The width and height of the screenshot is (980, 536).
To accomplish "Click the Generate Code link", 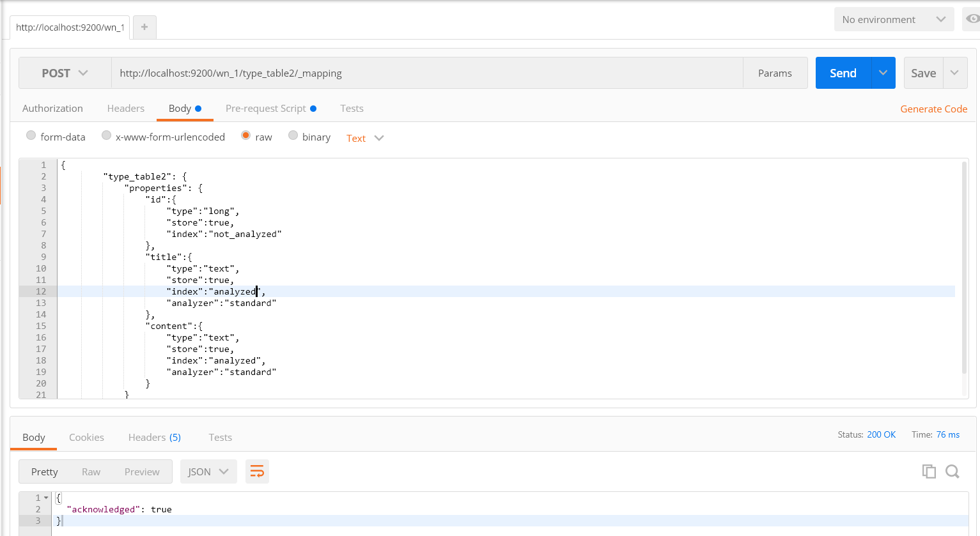I will 933,109.
